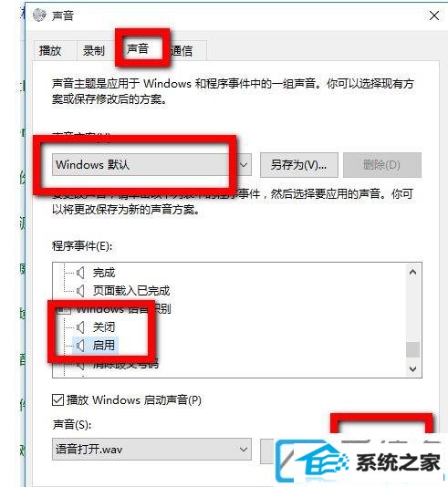Select the 声音 tab

click(x=138, y=48)
